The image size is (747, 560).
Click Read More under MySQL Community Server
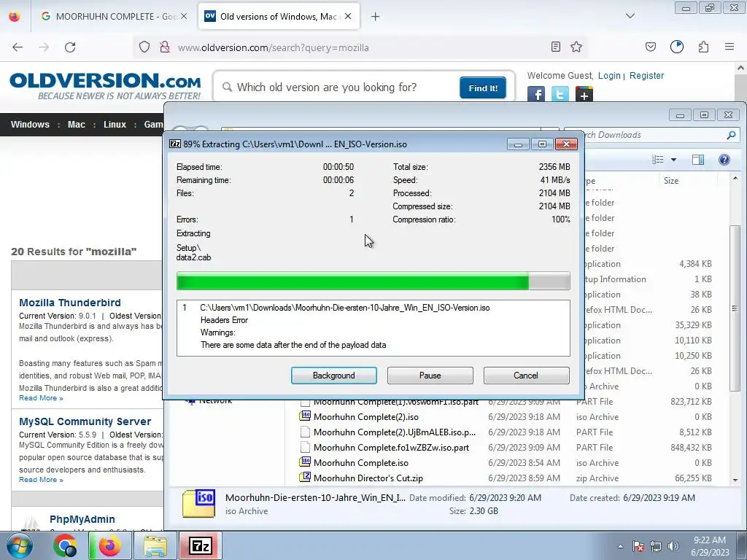point(41,480)
